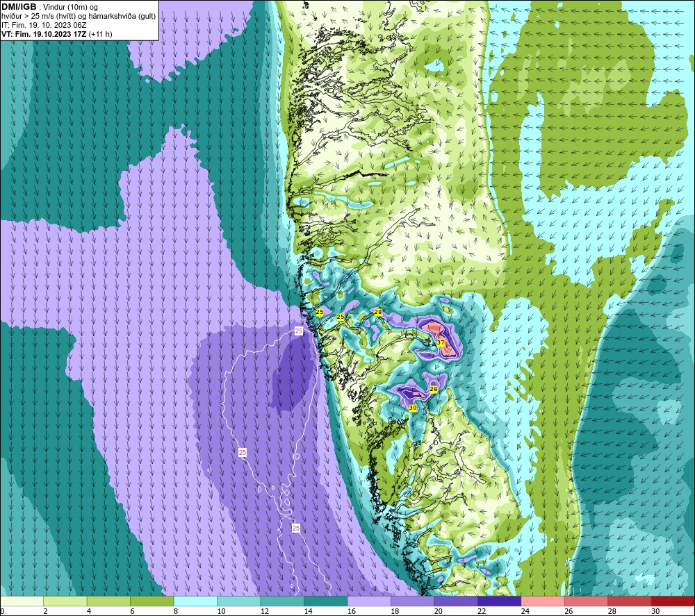Select the 'VT: Fim. 19.10.2023 17Z' valid-time line
The image size is (695, 616).
(x=44, y=34)
